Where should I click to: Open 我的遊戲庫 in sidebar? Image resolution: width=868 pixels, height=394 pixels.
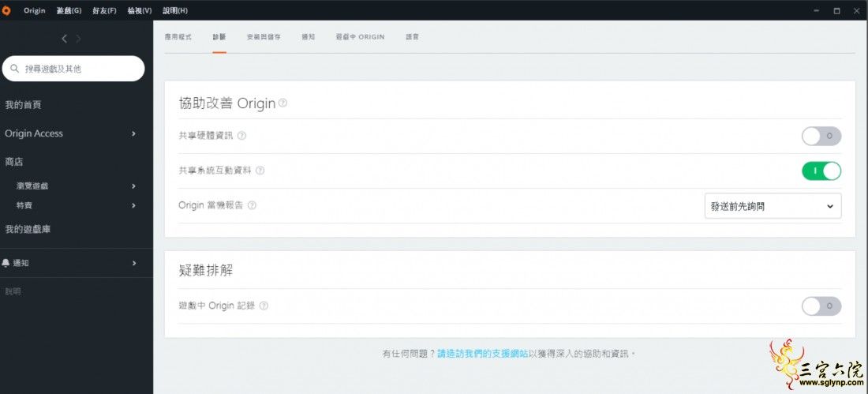coord(28,229)
